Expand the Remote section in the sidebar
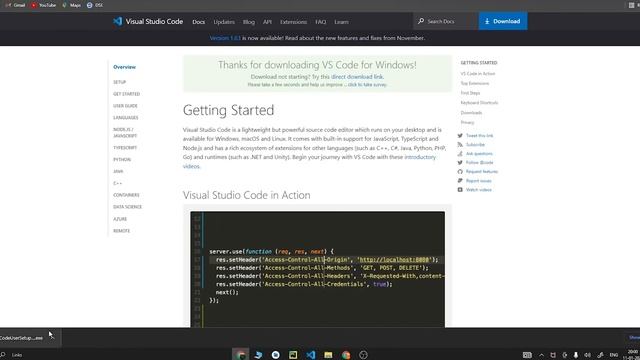This screenshot has height=360, width=640. click(121, 231)
